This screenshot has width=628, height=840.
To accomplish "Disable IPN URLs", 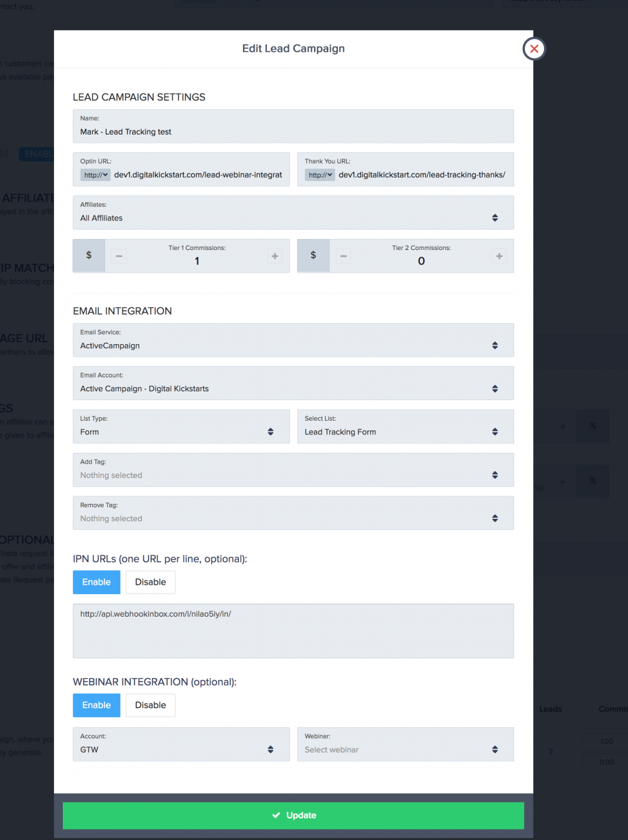I will click(150, 582).
